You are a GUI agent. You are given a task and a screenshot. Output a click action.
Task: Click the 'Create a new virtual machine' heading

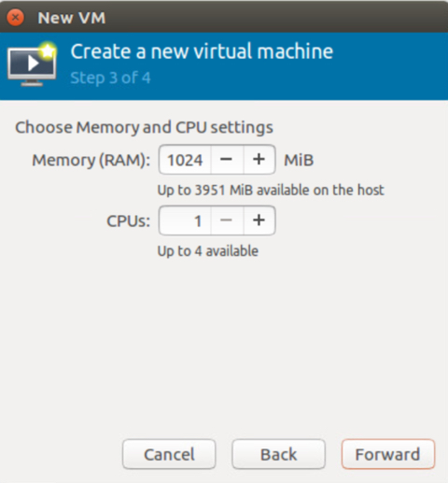[202, 51]
